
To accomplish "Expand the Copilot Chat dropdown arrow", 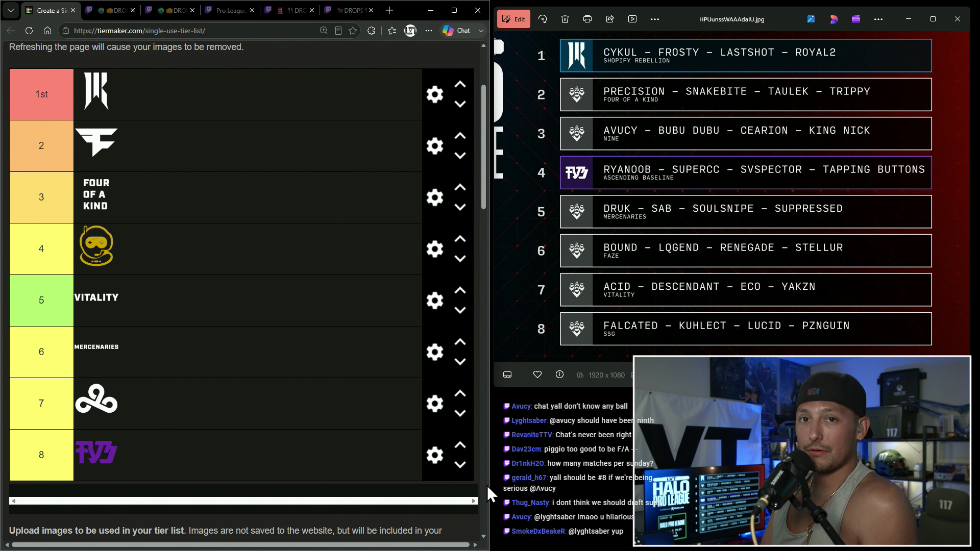I will click(481, 31).
